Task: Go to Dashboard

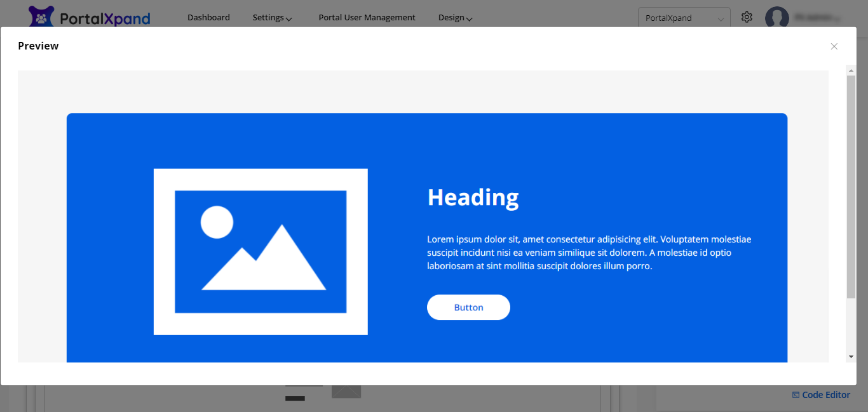Action: point(208,18)
